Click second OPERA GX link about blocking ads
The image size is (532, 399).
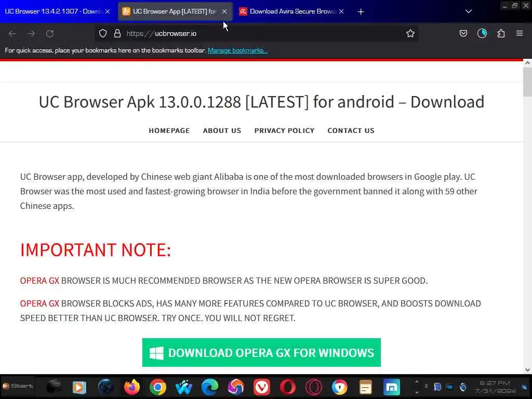coord(39,303)
